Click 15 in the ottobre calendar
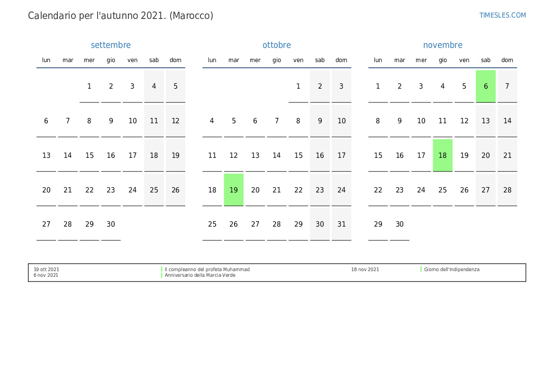Screen dimensions: 554x392 click(x=298, y=155)
